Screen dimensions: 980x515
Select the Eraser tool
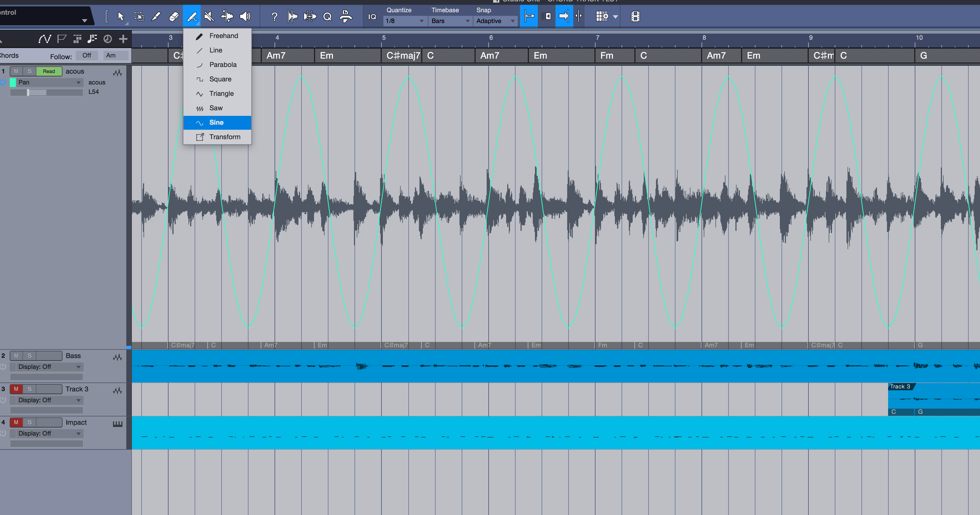[x=174, y=16]
